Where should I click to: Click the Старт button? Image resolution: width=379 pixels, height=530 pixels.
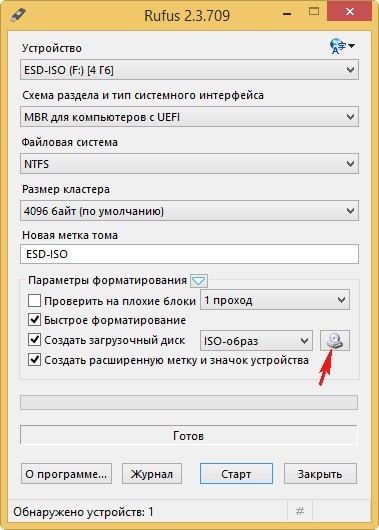point(236,474)
